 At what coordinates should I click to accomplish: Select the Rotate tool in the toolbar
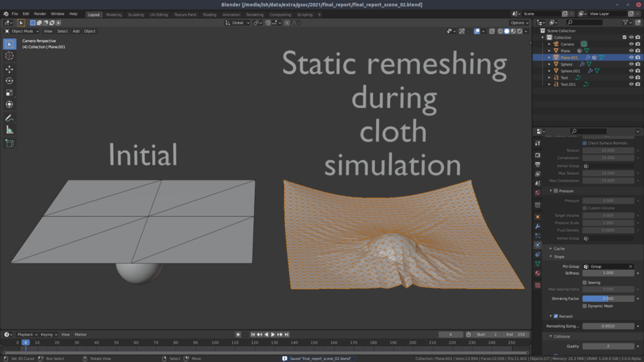(x=9, y=80)
